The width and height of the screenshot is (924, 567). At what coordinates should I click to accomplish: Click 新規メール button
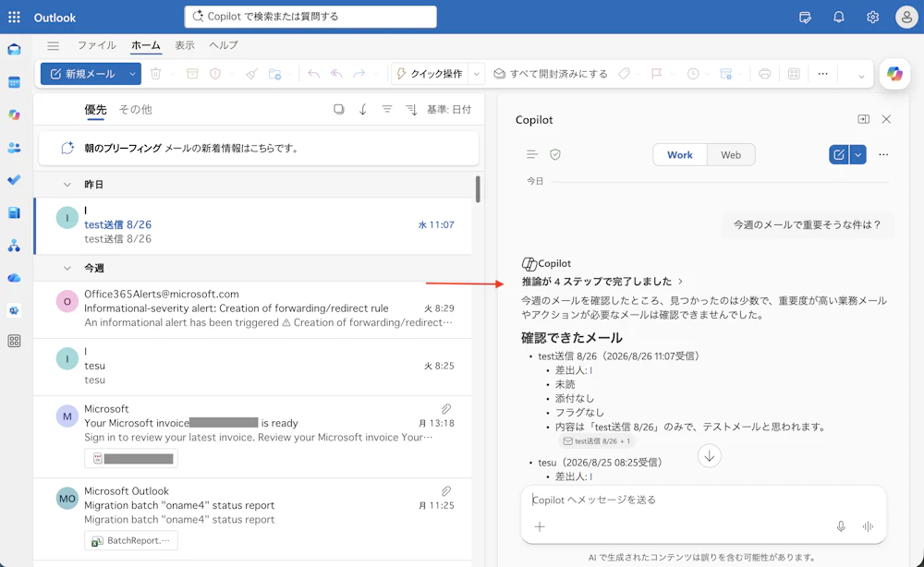[x=83, y=74]
